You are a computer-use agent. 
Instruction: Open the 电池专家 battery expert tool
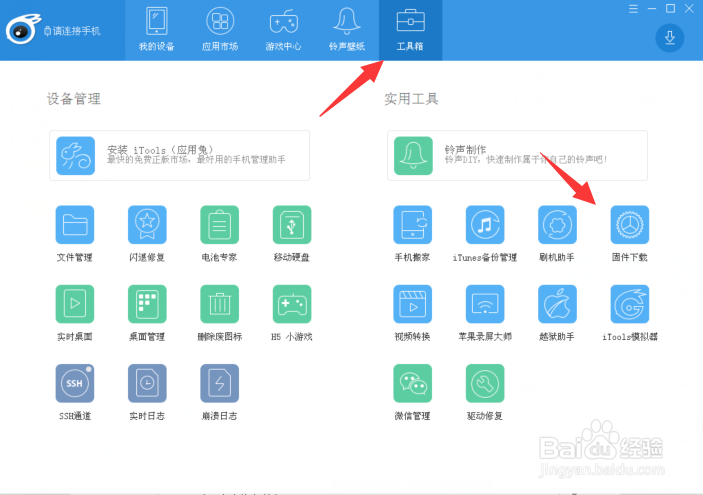pos(220,225)
